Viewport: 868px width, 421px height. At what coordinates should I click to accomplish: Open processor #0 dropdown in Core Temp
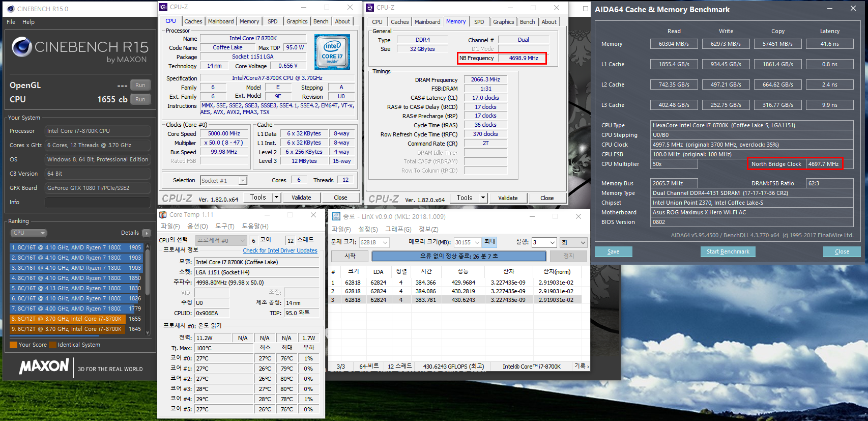click(221, 241)
